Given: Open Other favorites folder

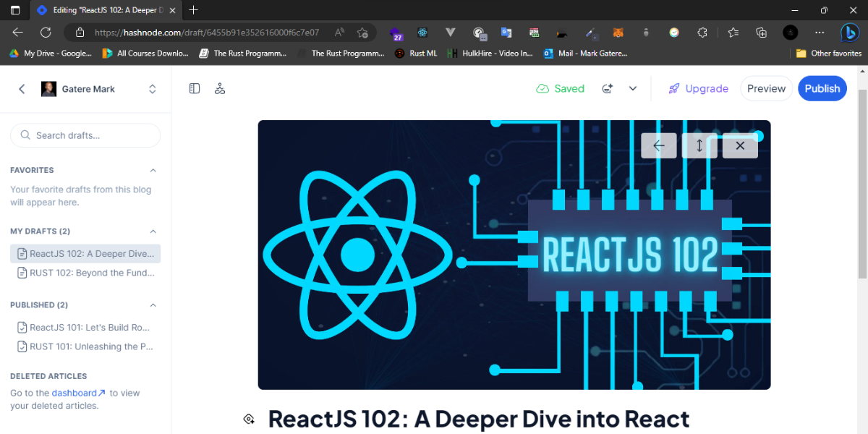Looking at the screenshot, I should click(829, 54).
